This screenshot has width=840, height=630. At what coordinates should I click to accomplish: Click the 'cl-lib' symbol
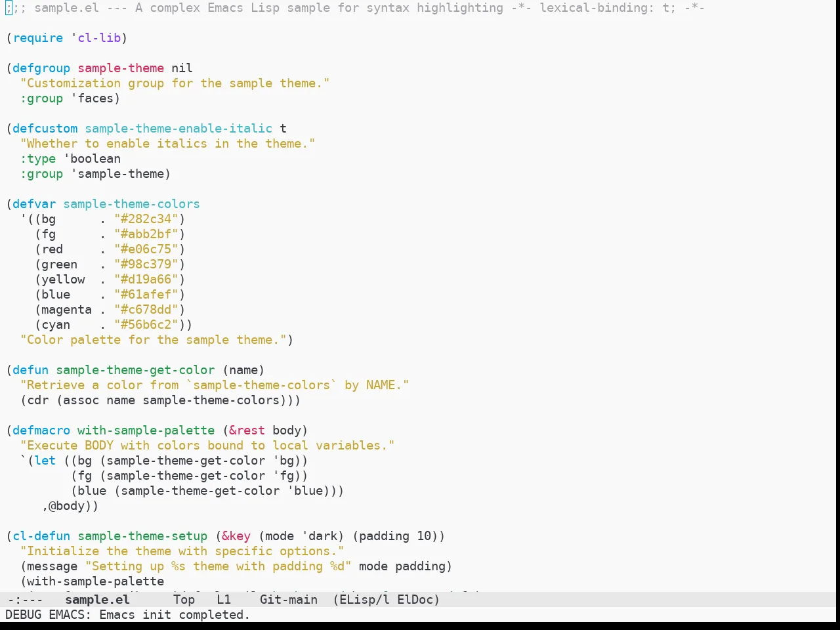click(x=99, y=38)
